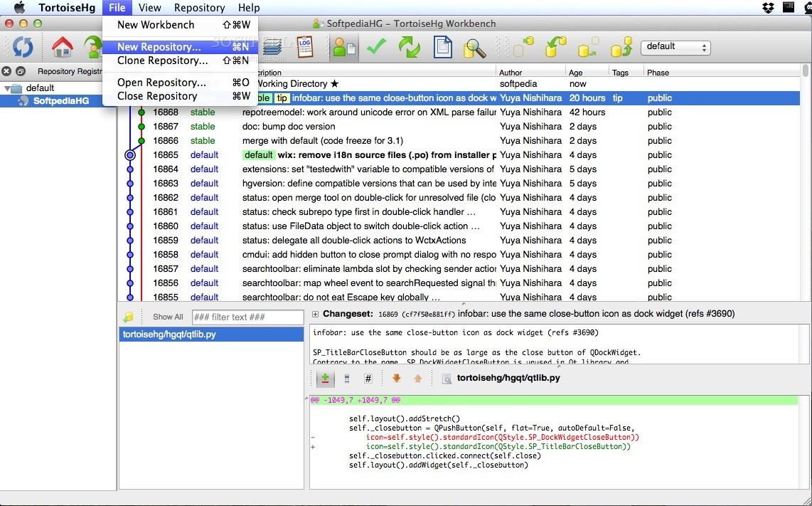The image size is (812, 506).
Task: Choose New Repository... menu entry
Action: tap(180, 47)
